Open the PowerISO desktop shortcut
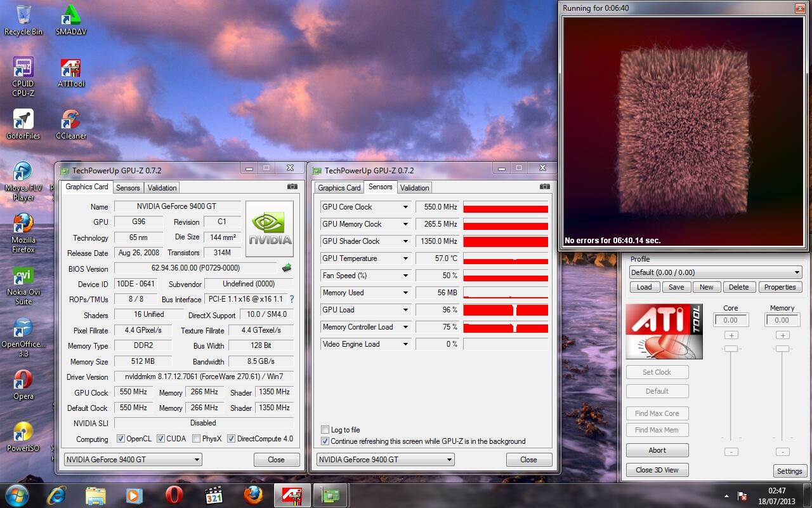This screenshot has height=508, width=812. (23, 436)
